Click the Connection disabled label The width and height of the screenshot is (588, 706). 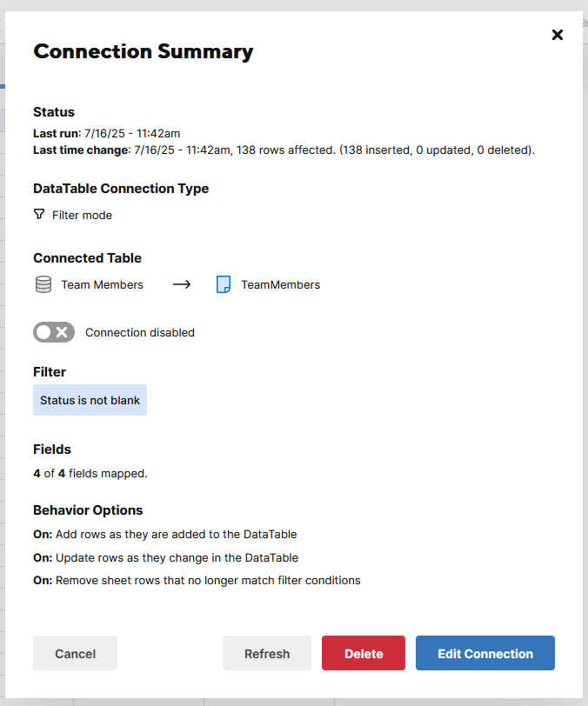point(140,333)
